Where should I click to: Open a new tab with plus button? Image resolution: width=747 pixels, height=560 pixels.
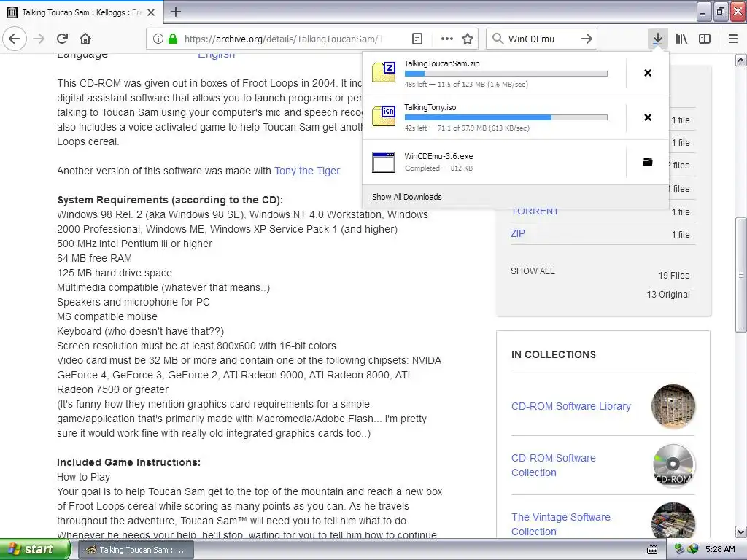175,12
